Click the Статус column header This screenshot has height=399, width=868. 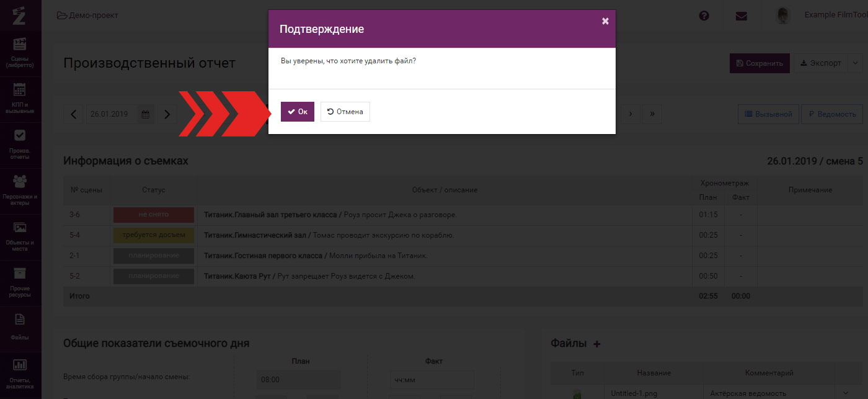(x=154, y=190)
